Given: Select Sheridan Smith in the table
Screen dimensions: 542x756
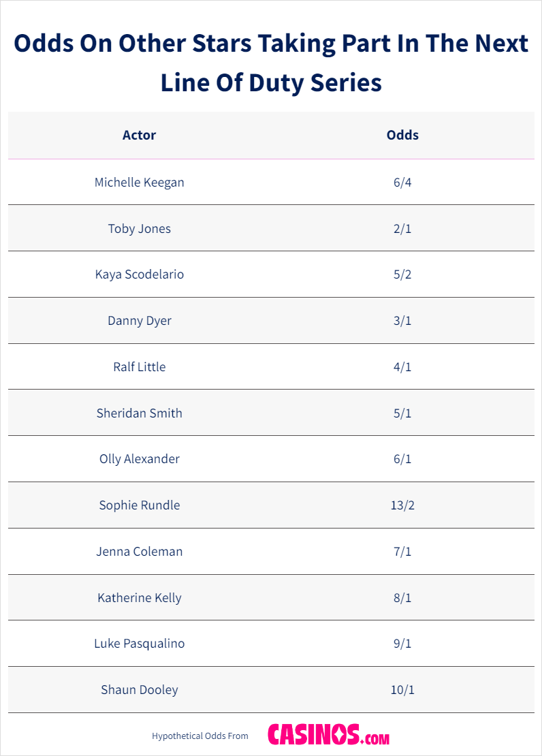Looking at the screenshot, I should pyautogui.click(x=139, y=413).
